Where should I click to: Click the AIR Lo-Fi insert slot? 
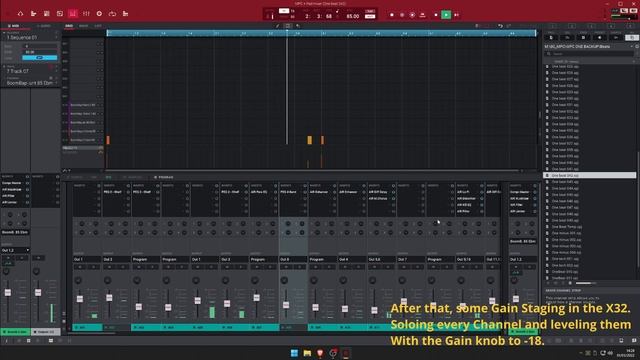(467, 192)
